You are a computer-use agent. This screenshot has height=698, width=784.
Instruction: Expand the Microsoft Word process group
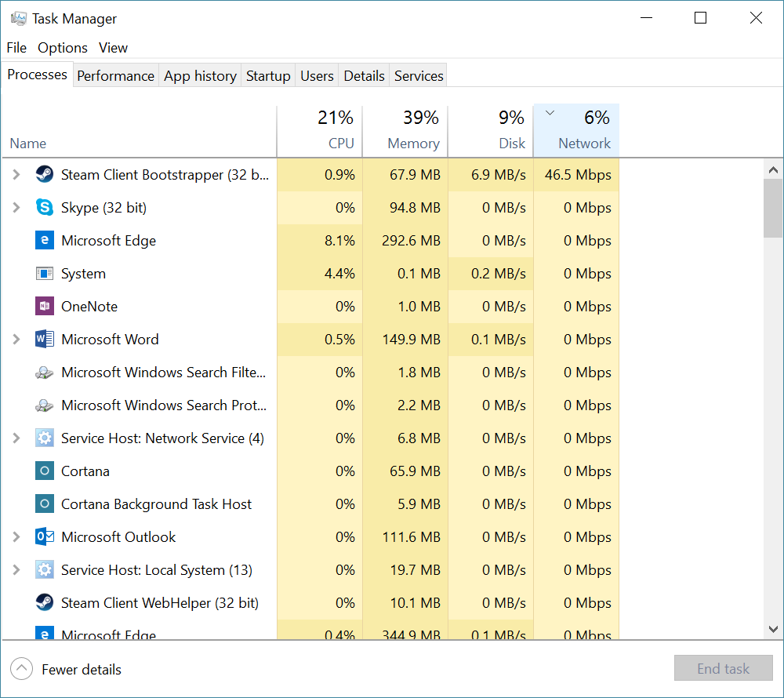pyautogui.click(x=16, y=339)
